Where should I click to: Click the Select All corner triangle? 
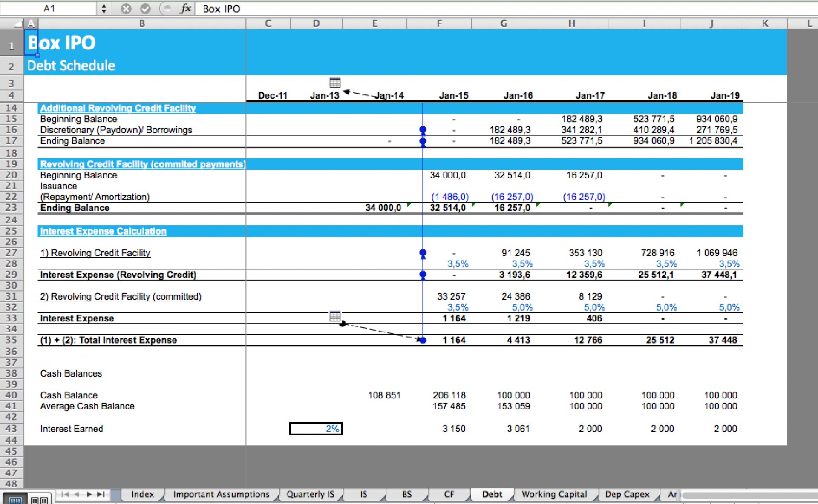click(x=18, y=24)
